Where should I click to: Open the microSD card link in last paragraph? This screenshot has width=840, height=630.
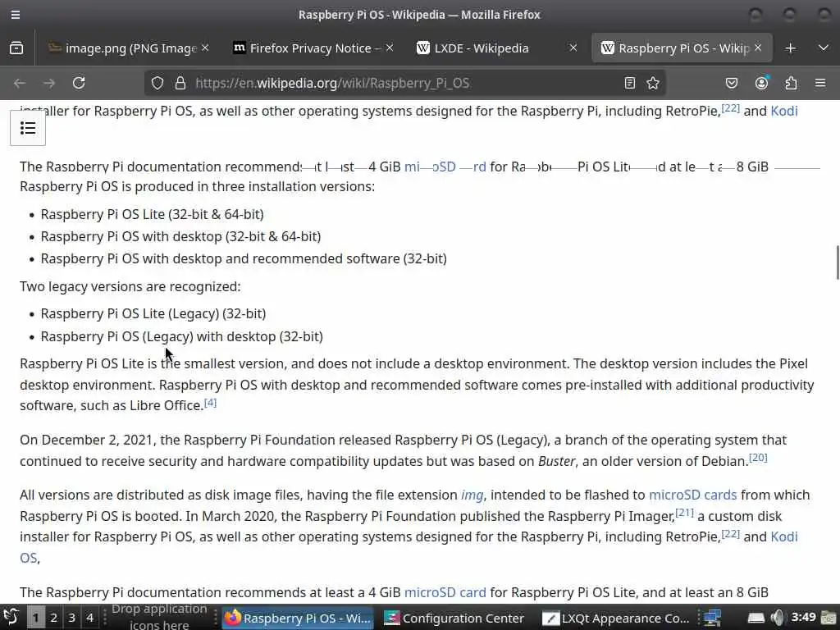click(x=445, y=592)
